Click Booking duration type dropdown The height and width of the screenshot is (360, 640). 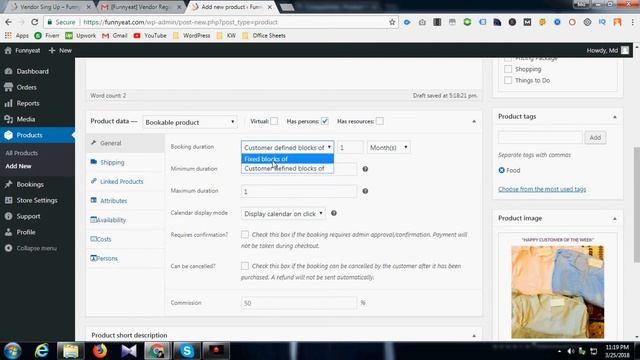tap(287, 147)
